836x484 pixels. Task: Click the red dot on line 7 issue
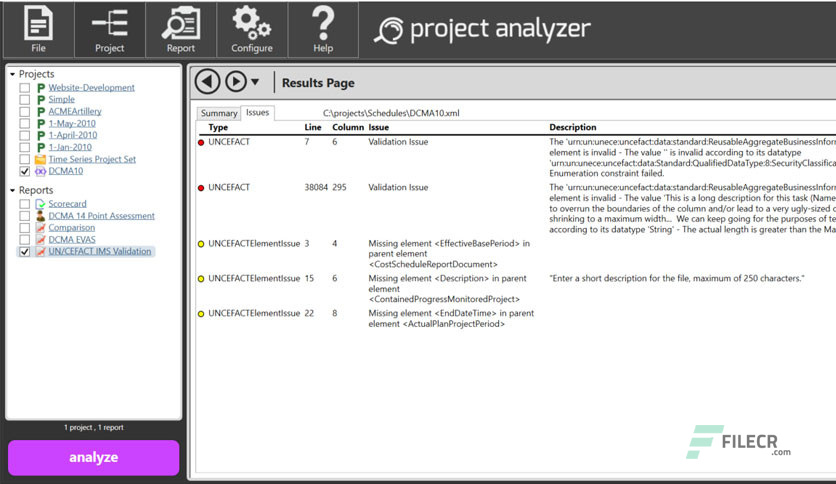(x=201, y=142)
